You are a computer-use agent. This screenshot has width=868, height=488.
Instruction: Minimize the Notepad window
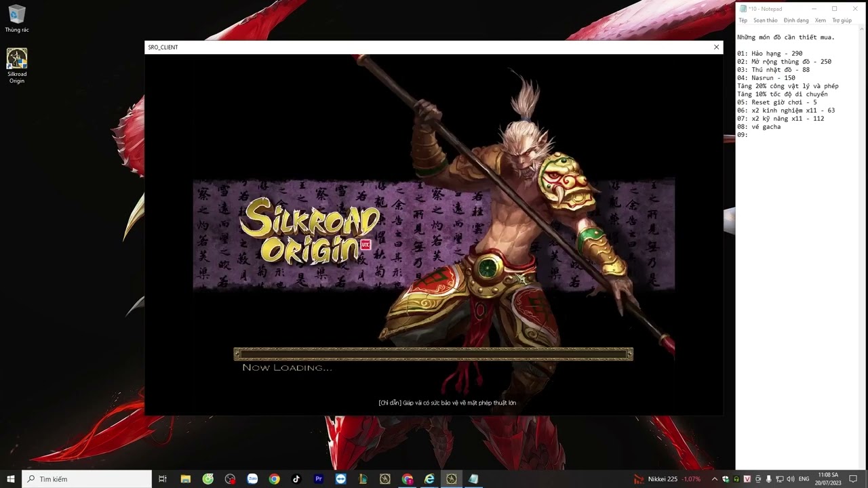816,9
